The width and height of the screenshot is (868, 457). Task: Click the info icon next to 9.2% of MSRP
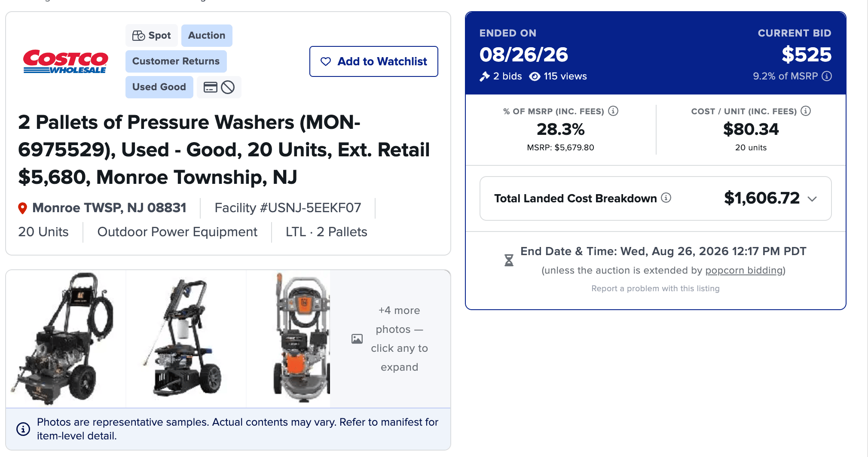827,76
